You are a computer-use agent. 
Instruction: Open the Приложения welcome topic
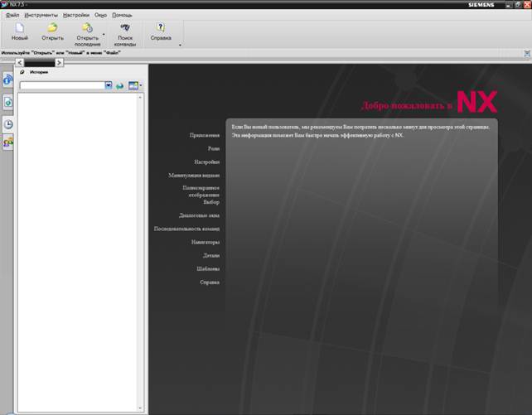pos(205,135)
